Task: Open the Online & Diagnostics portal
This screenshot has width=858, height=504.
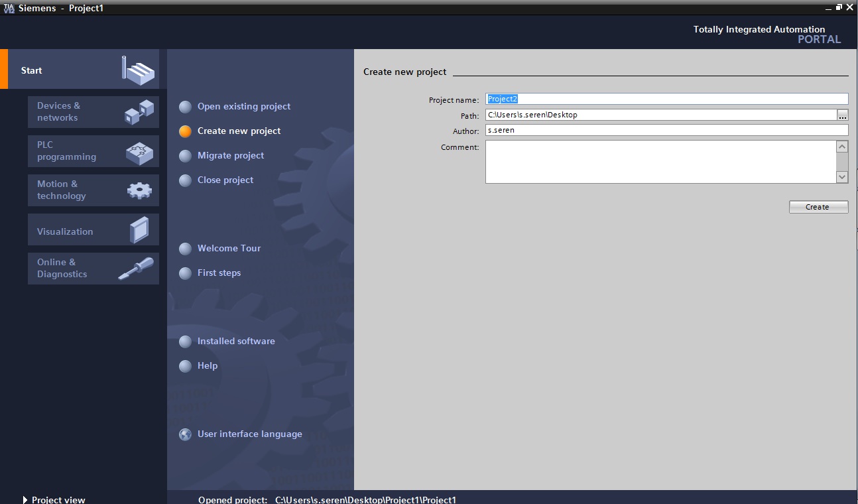Action: (93, 268)
